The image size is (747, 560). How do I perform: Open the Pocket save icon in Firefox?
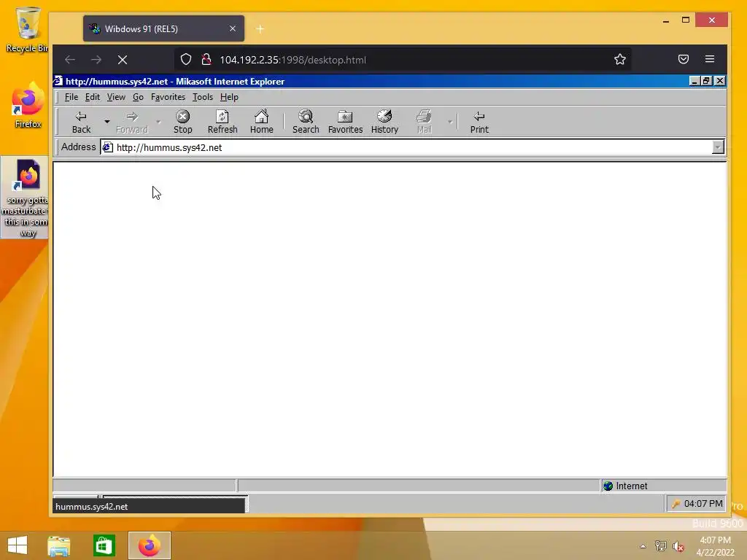684,59
